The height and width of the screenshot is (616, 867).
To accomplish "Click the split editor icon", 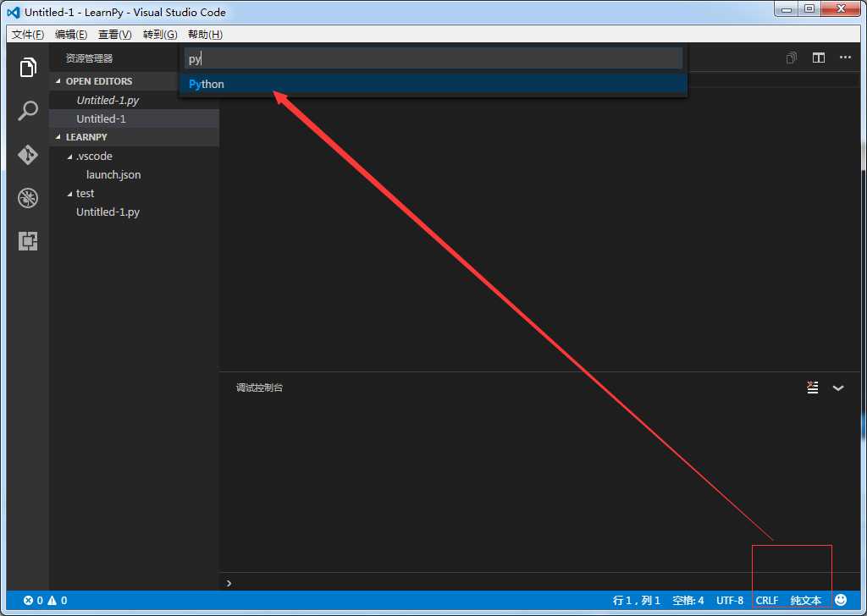I will click(x=819, y=58).
